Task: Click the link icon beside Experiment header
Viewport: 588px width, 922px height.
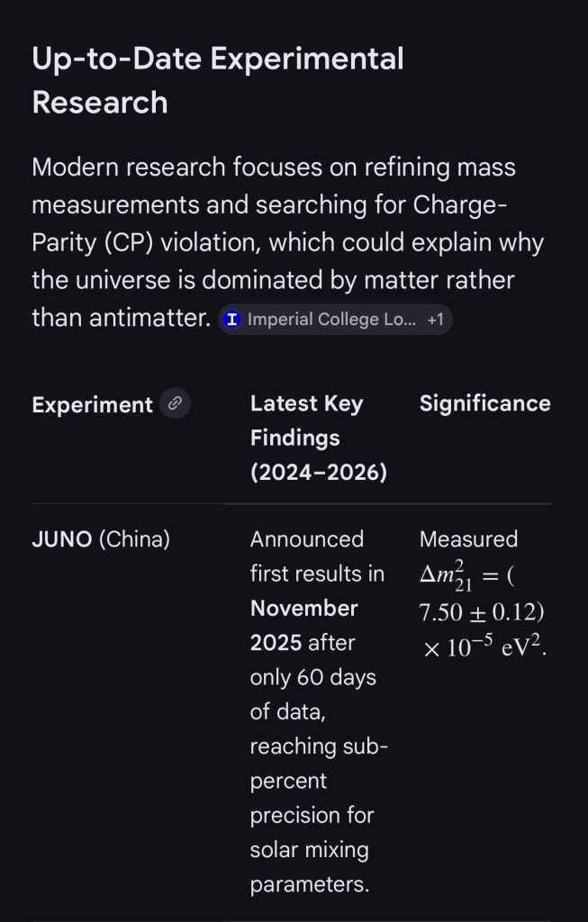Action: [176, 404]
